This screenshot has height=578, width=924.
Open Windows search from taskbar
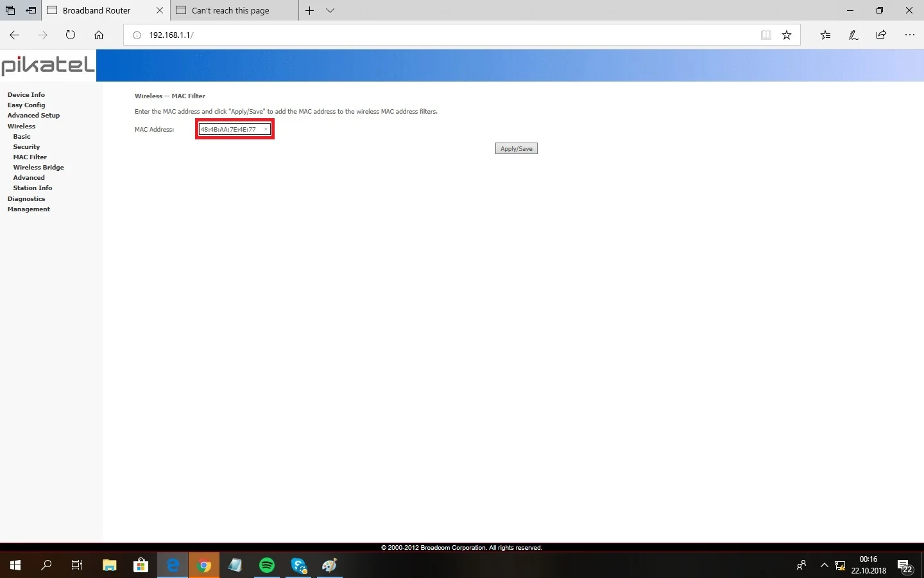(x=46, y=565)
